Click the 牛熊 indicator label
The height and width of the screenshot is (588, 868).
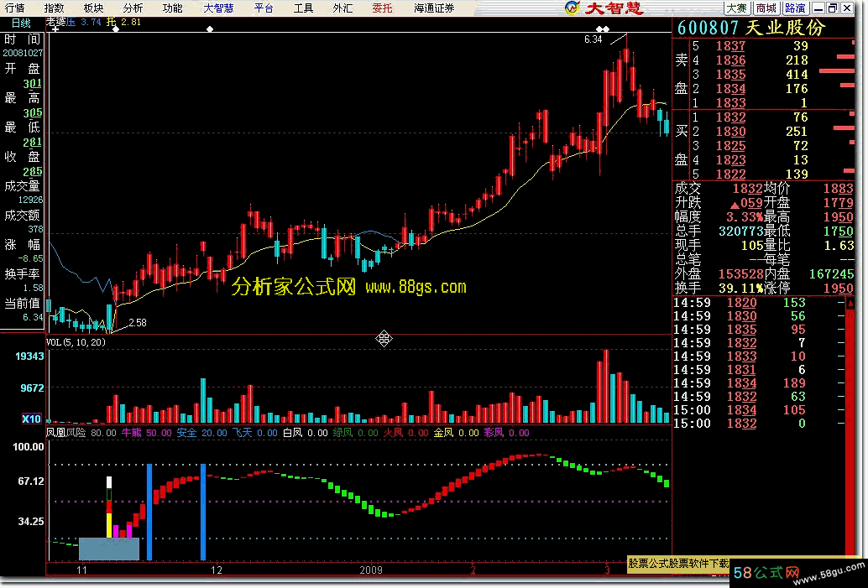click(x=131, y=433)
